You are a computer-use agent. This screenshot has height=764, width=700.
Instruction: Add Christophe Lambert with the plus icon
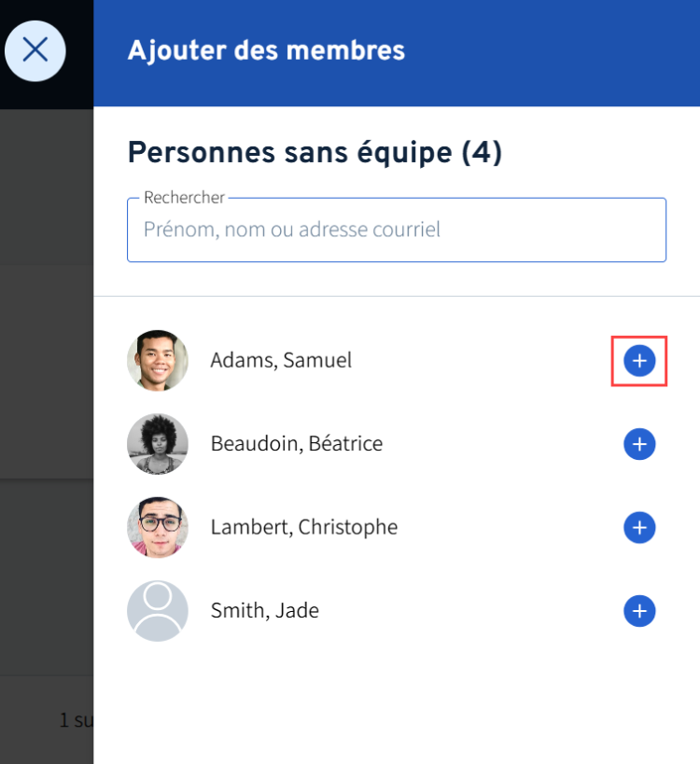(639, 527)
